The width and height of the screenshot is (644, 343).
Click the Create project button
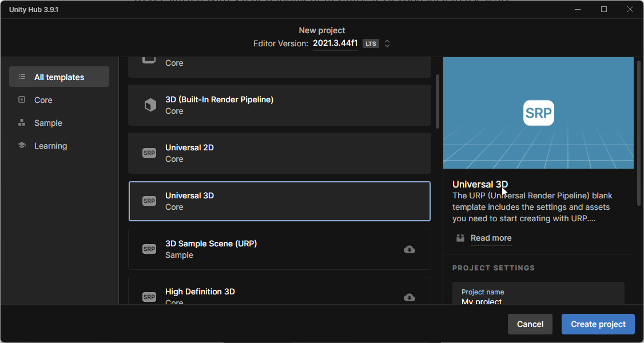[598, 324]
